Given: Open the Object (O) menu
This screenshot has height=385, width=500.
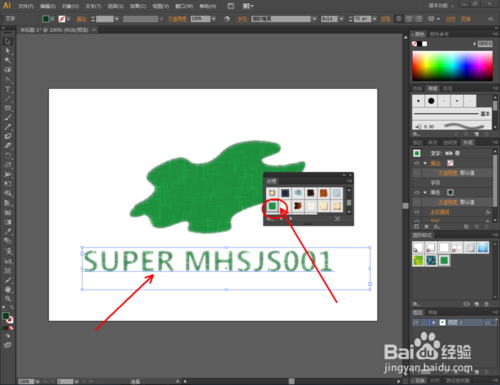Looking at the screenshot, I should [x=70, y=6].
